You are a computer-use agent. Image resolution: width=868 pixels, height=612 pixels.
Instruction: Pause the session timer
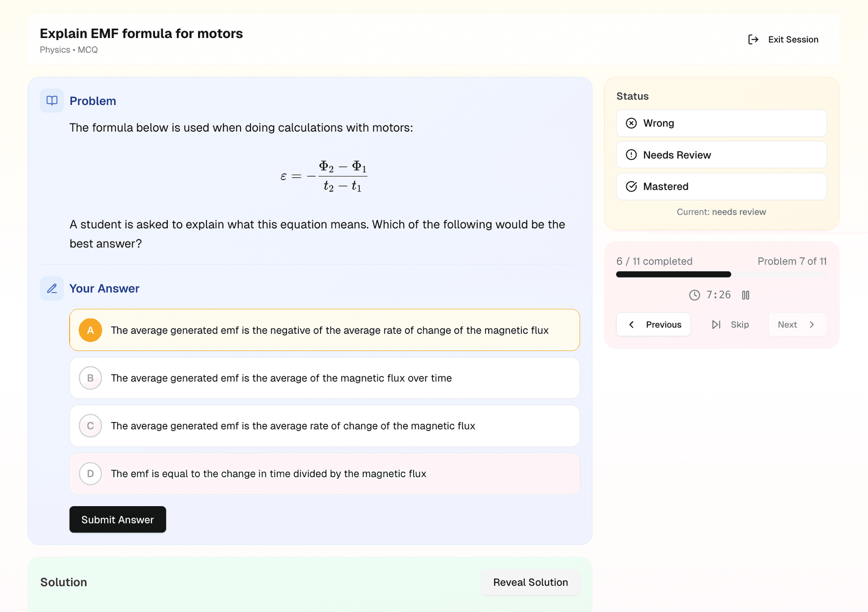745,295
